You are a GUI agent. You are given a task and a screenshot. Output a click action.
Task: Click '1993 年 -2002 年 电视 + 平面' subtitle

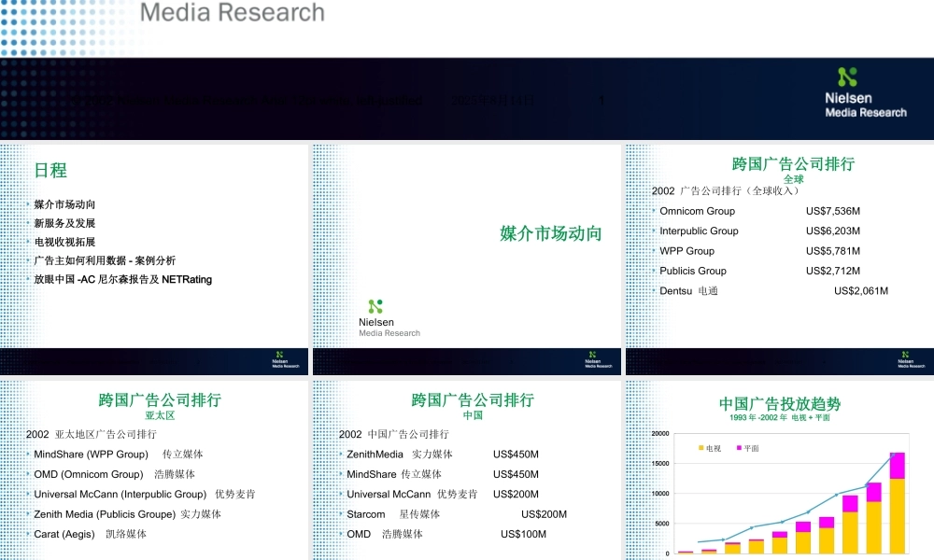coord(780,418)
